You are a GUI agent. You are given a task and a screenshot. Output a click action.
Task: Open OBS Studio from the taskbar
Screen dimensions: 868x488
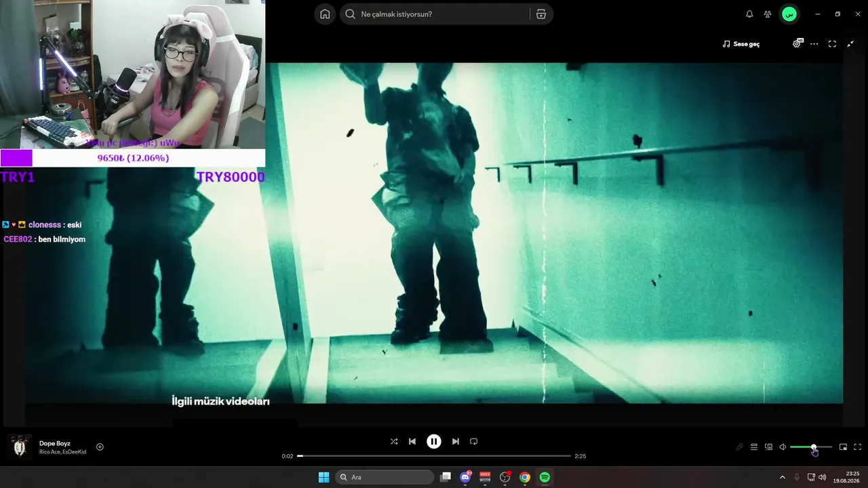[505, 477]
